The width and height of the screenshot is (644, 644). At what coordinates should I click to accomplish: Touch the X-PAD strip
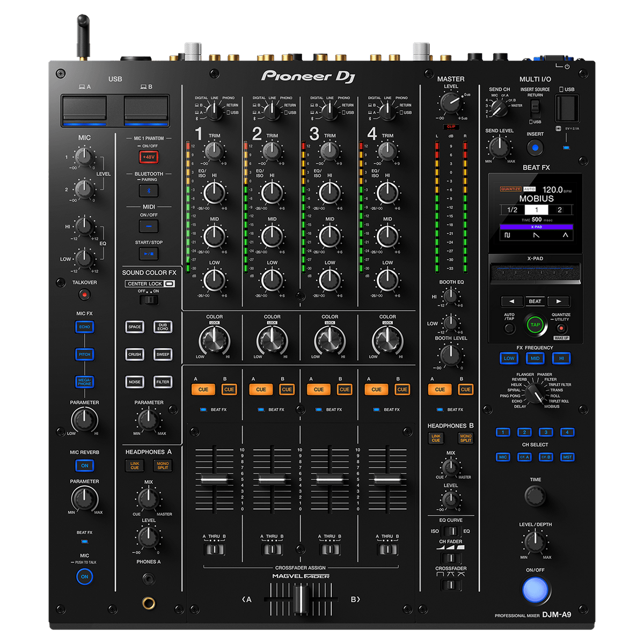535,273
